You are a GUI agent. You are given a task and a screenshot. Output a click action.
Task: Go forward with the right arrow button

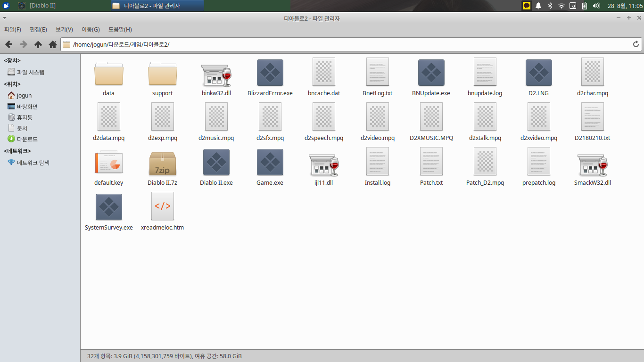coord(24,44)
